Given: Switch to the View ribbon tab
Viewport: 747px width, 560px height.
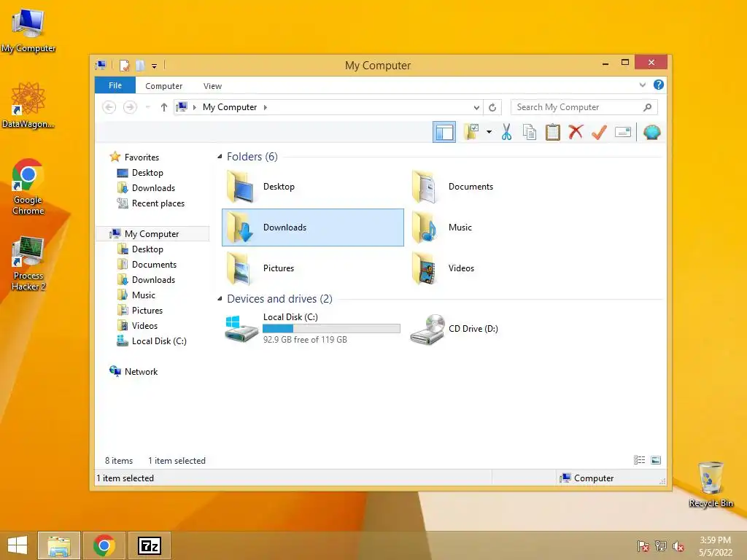Looking at the screenshot, I should click(212, 86).
